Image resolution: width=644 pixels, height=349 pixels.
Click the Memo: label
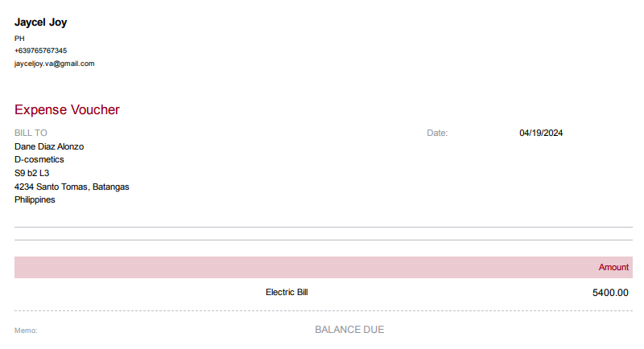pos(26,331)
